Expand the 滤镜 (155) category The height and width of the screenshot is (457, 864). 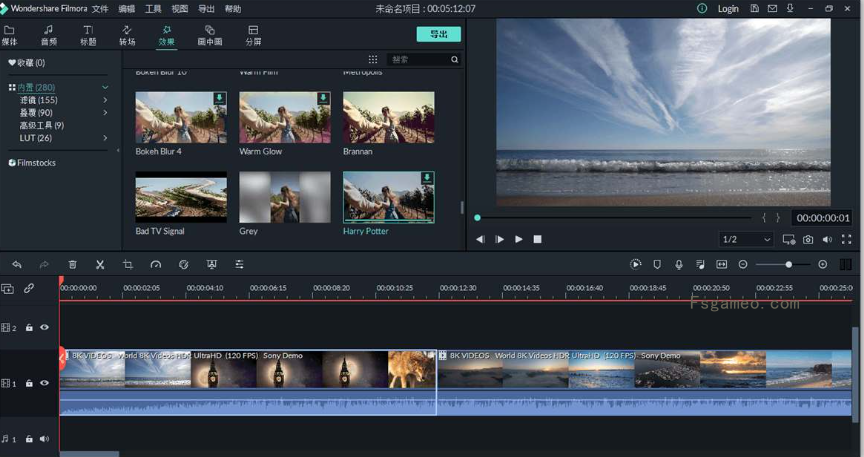tap(105, 100)
